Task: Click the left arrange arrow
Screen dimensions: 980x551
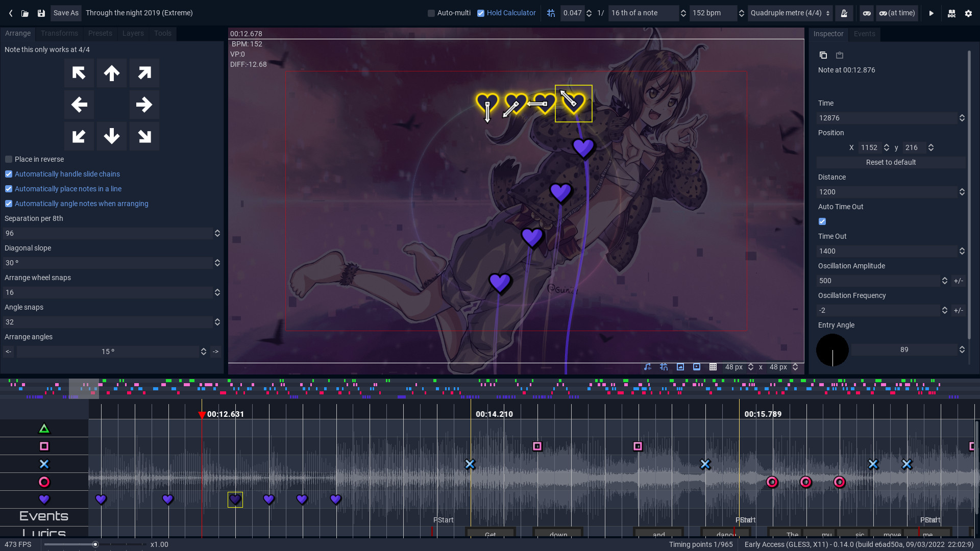Action: point(79,105)
